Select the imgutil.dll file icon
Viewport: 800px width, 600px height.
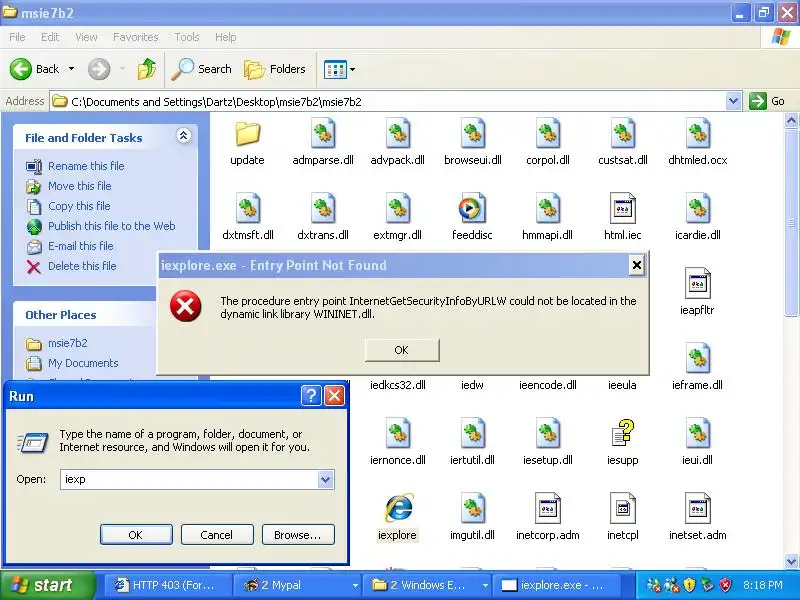tap(472, 508)
